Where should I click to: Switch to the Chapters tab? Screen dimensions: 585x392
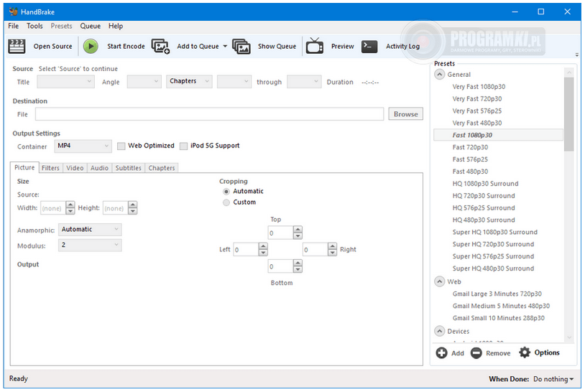pos(162,168)
